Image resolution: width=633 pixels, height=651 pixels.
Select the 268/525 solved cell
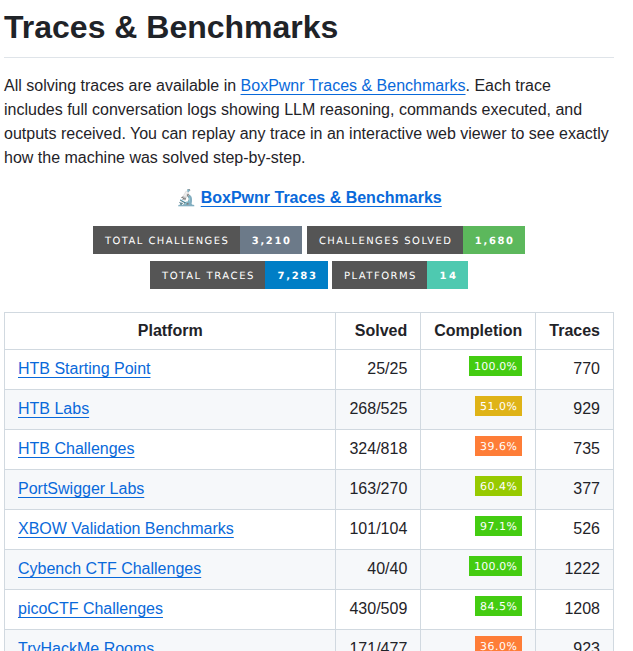click(x=378, y=409)
